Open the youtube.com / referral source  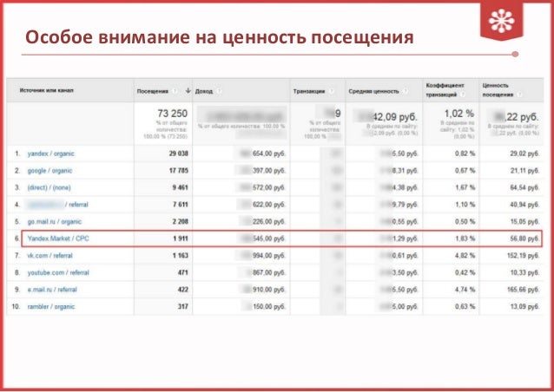click(58, 272)
